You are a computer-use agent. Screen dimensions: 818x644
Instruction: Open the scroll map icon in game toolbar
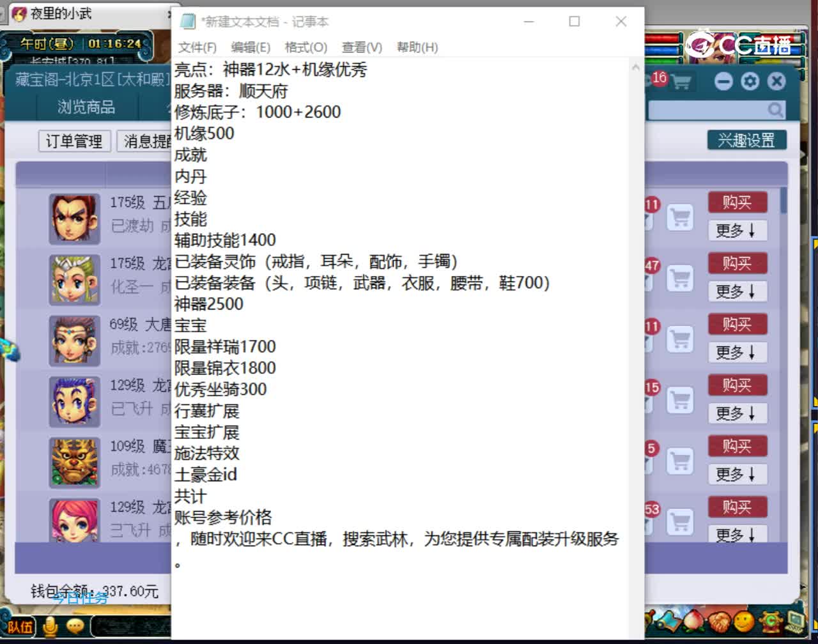click(670, 621)
